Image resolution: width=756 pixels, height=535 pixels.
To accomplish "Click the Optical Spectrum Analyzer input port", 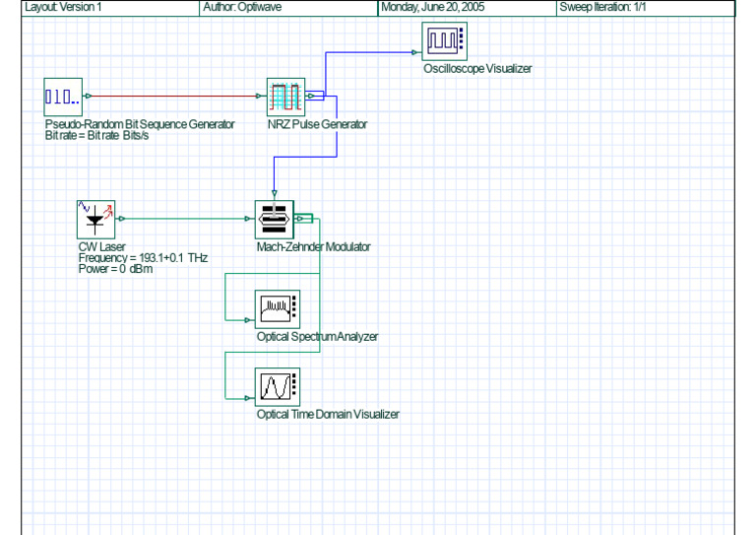I will [248, 320].
